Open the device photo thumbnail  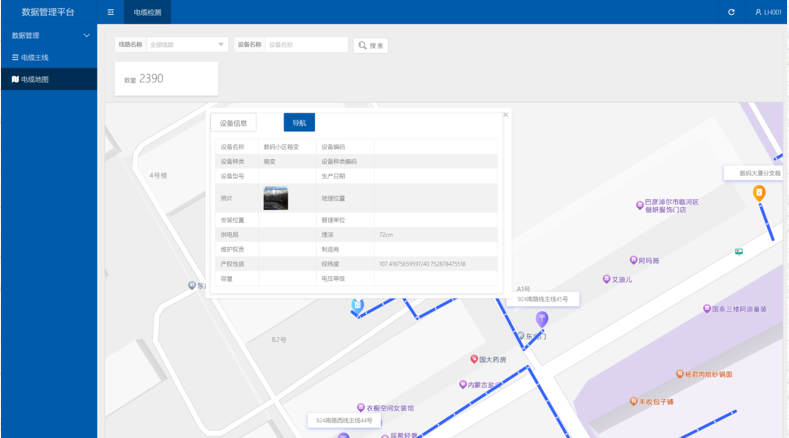tap(275, 198)
